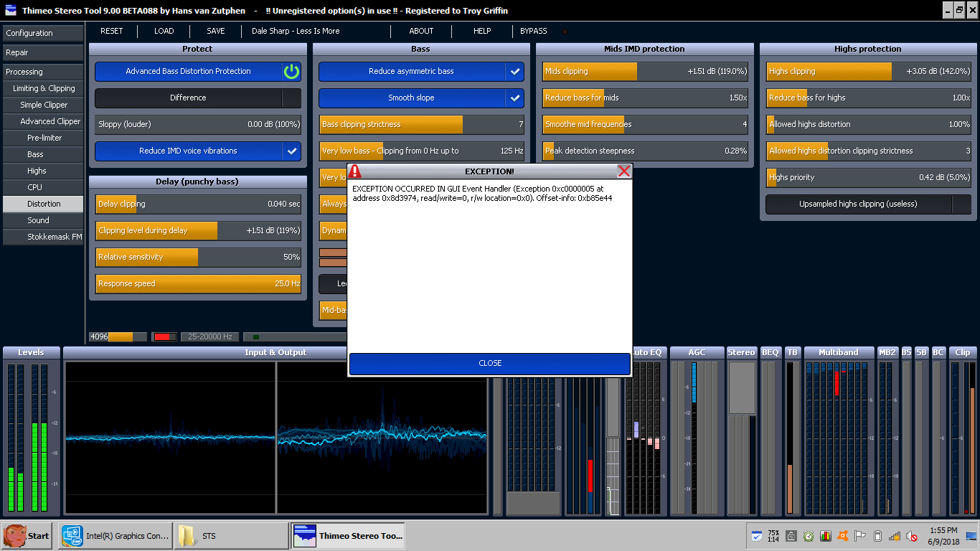Toggle Reduce IMD voice vibrations checkmark

pyautogui.click(x=291, y=151)
